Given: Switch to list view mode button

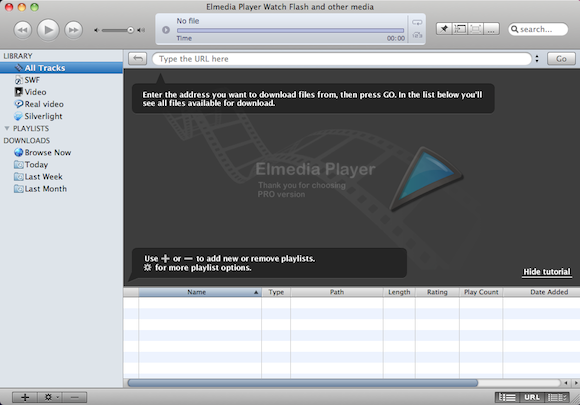Looking at the screenshot, I should (507, 397).
